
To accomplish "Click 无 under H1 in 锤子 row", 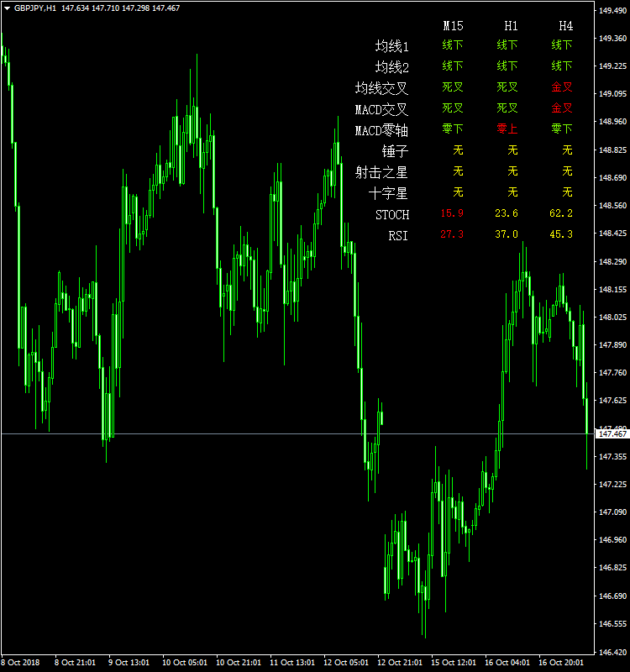I will tap(512, 150).
